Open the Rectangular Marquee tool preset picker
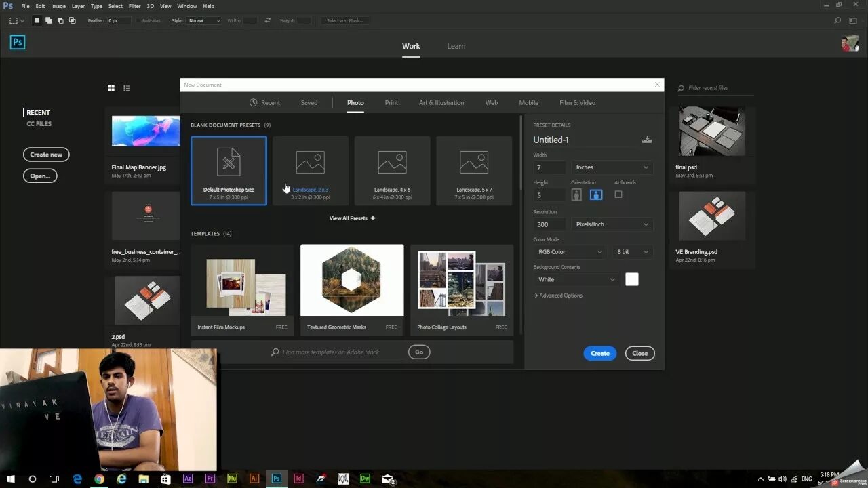The width and height of the screenshot is (868, 488). point(16,20)
